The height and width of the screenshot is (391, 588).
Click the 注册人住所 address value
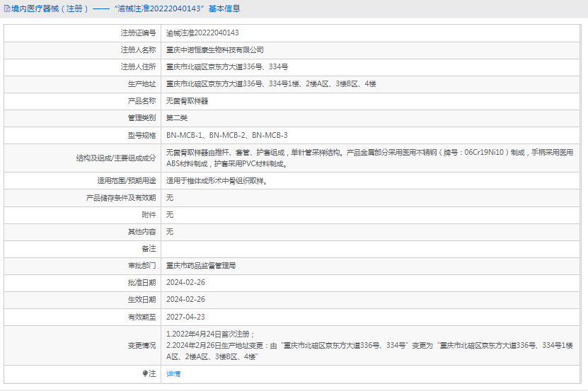[x=227, y=66]
